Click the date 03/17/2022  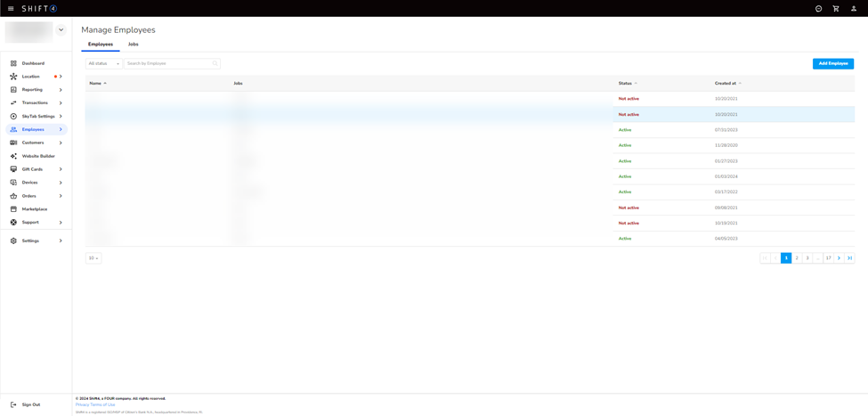coord(726,192)
